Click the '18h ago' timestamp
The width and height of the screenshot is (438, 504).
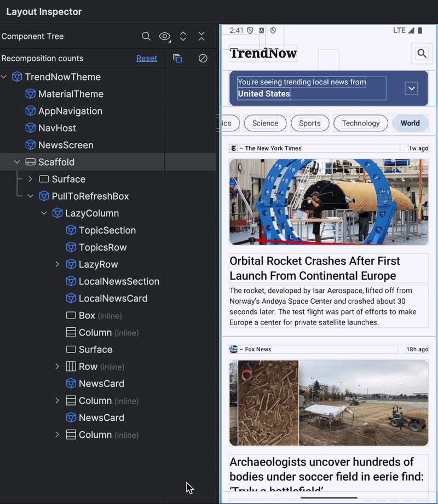coord(417,349)
